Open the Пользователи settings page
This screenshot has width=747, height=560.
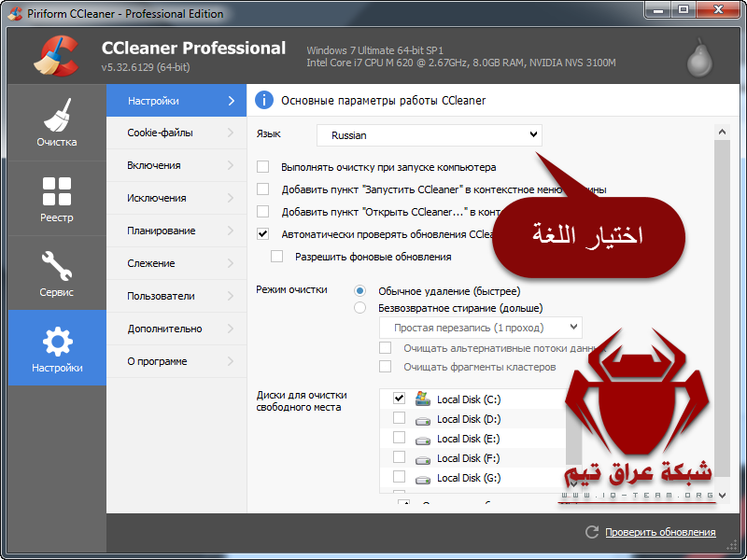176,296
